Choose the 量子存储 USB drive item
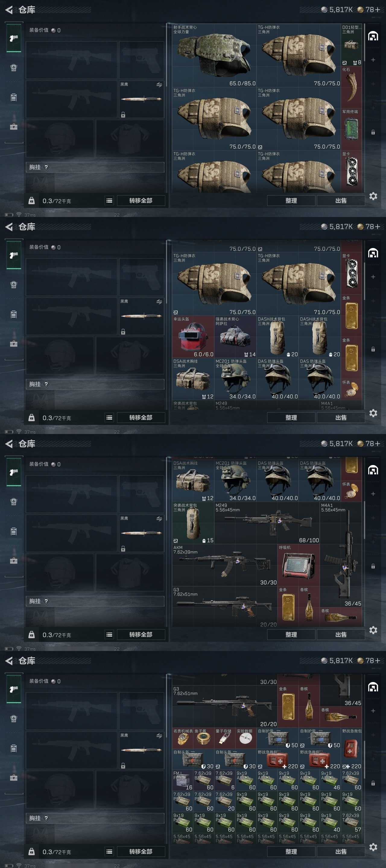 (x=225, y=738)
